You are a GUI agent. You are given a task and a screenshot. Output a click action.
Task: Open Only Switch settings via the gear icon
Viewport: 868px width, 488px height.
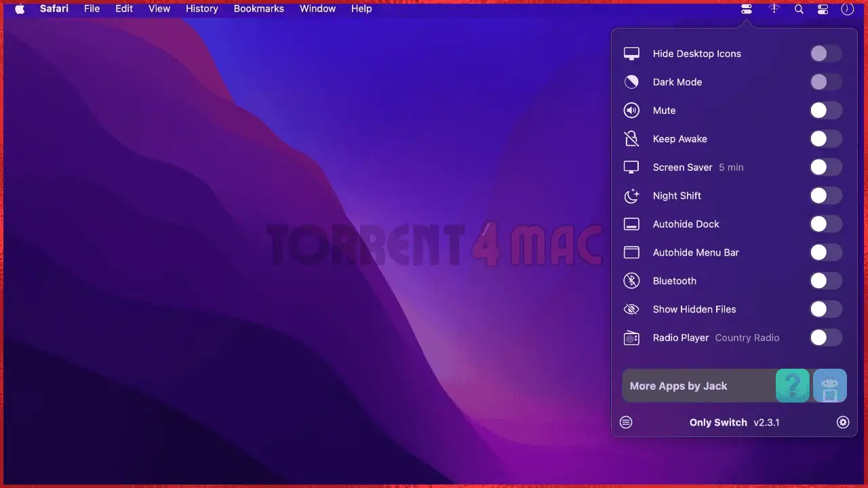(843, 422)
